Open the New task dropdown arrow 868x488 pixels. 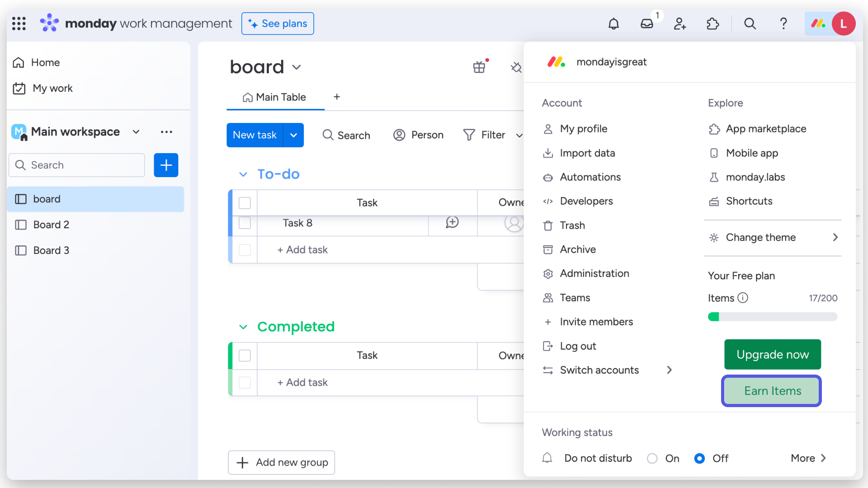(293, 135)
